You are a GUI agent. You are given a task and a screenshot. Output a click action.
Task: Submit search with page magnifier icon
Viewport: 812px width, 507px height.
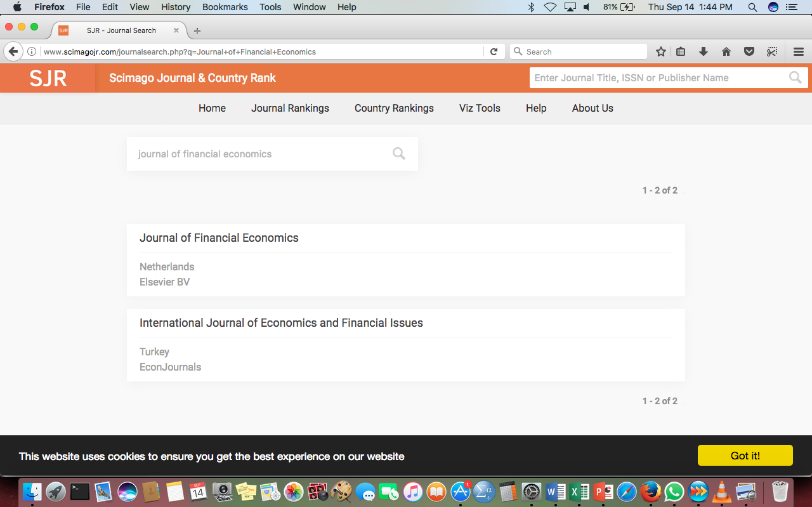coord(399,154)
